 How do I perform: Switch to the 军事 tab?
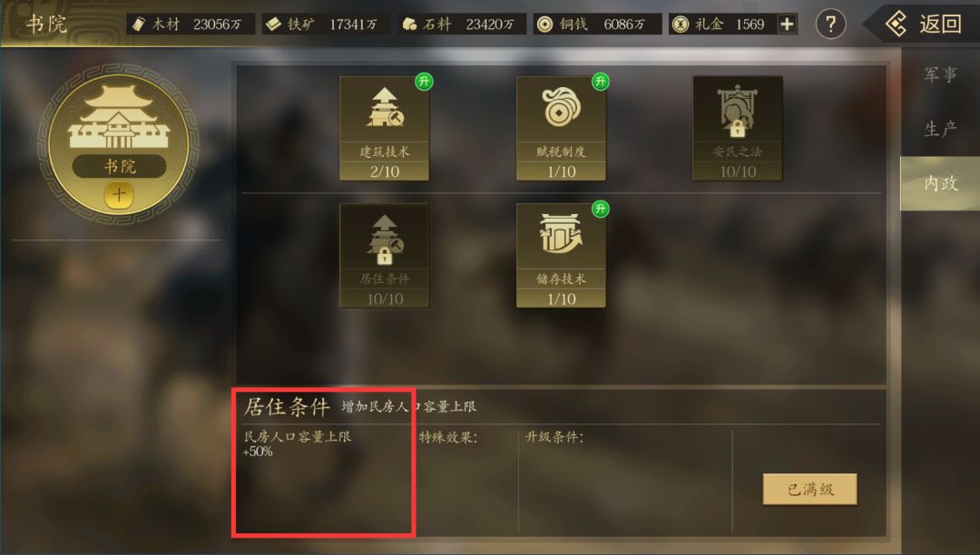(x=940, y=75)
